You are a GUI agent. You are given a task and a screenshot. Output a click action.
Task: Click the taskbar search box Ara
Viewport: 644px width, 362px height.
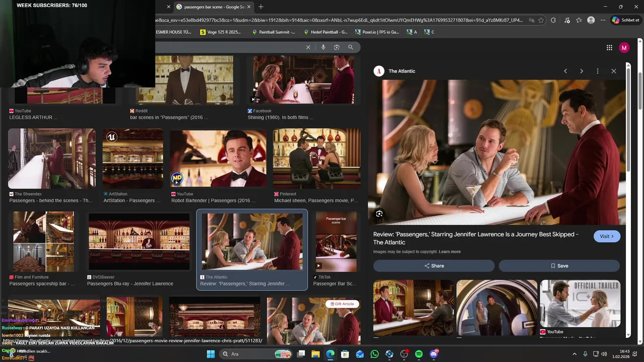click(x=256, y=354)
